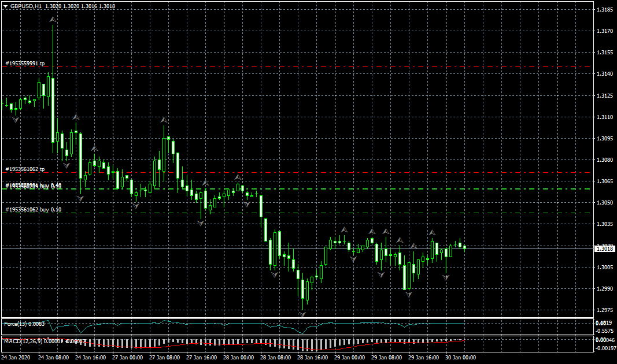Select the down fractal arrow below the lowest candle
The image size is (617, 364).
pos(302,314)
